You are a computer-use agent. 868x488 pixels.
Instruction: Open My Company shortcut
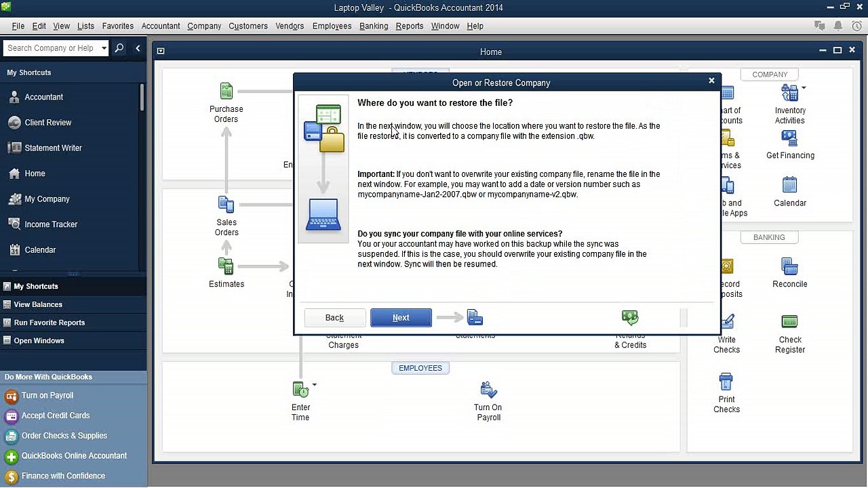47,199
